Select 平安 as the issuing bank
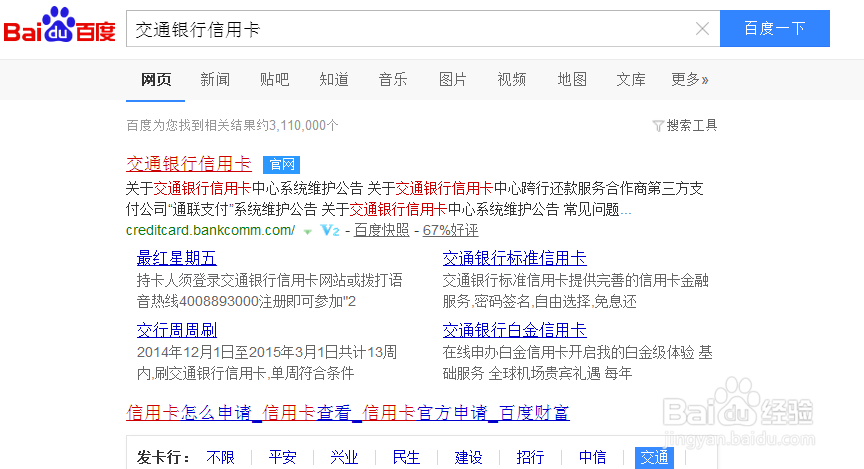Viewport: 864px width, 469px height. pyautogui.click(x=283, y=457)
